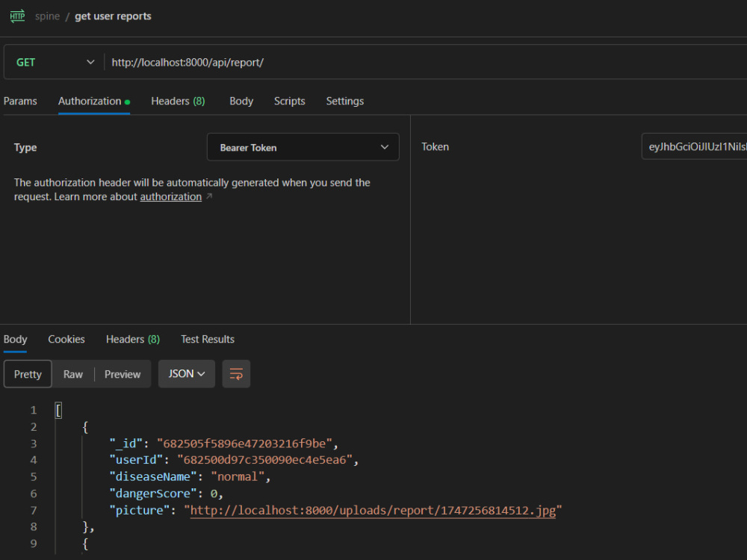Select Pretty response view

[28, 374]
